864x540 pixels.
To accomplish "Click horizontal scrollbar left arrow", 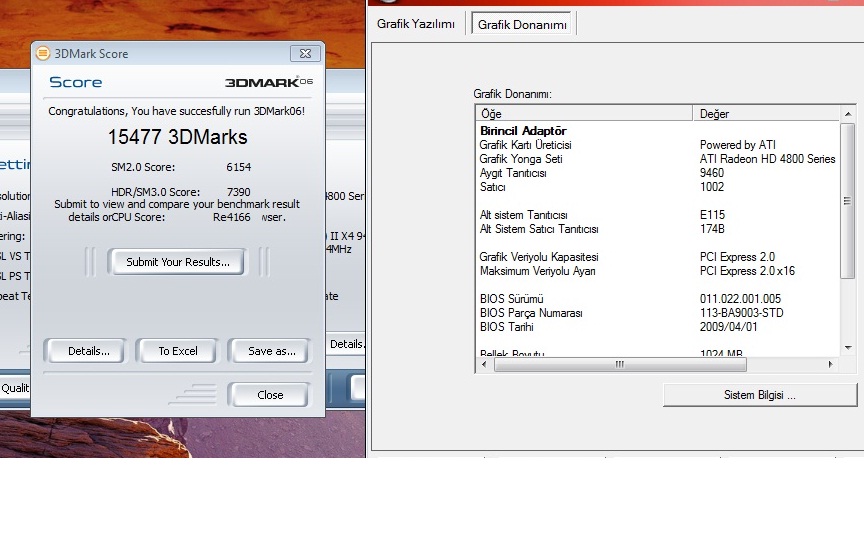I will tap(484, 364).
